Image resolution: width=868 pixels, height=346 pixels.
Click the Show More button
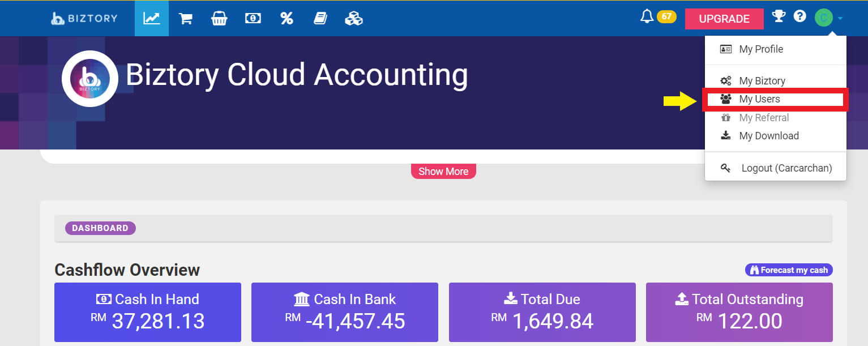[443, 171]
